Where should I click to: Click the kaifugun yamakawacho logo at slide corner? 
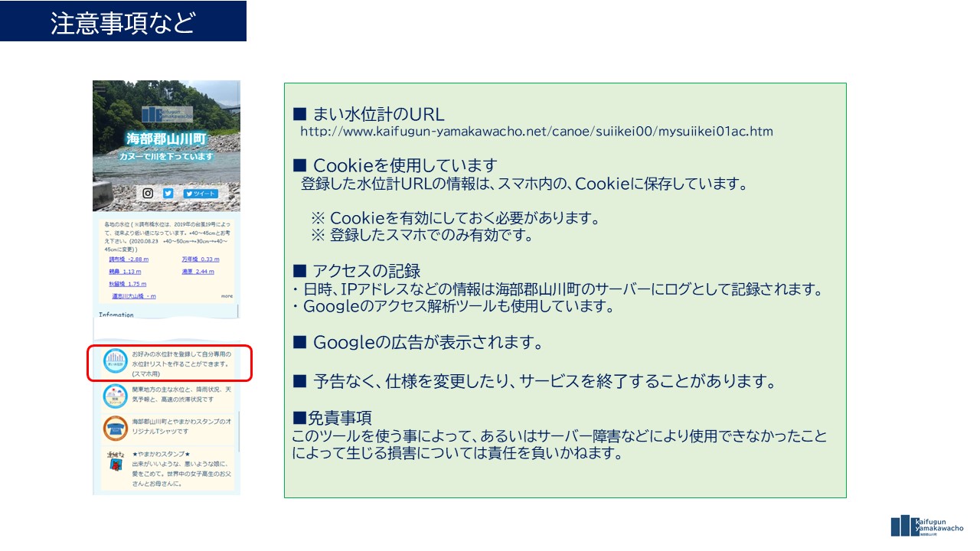pos(926,526)
